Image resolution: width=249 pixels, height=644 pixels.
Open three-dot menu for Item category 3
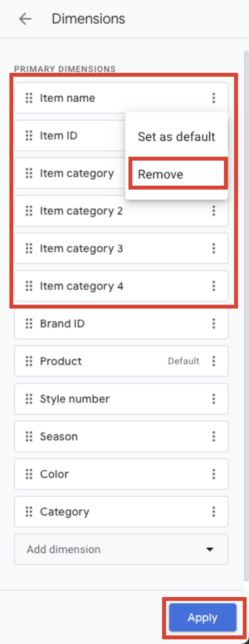tap(213, 248)
